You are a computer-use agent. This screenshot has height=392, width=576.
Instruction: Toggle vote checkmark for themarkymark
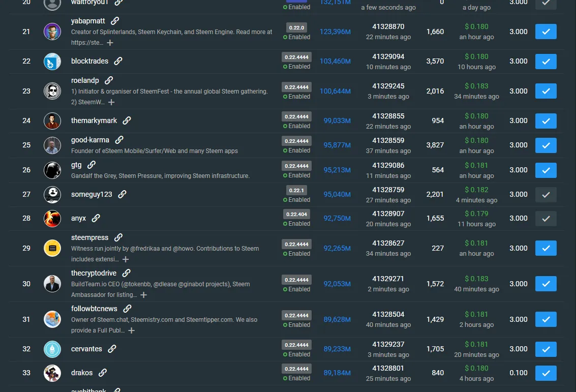point(545,121)
